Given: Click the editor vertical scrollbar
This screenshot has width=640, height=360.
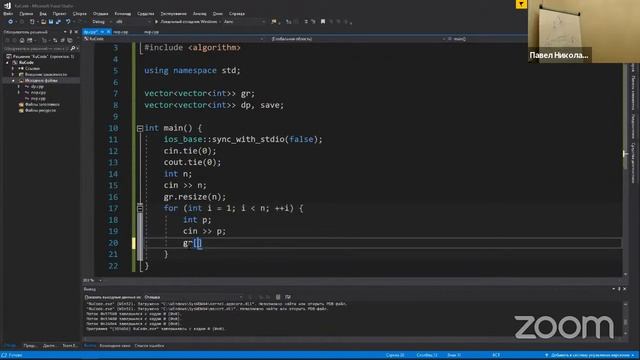Looking at the screenshot, I should [x=625, y=169].
